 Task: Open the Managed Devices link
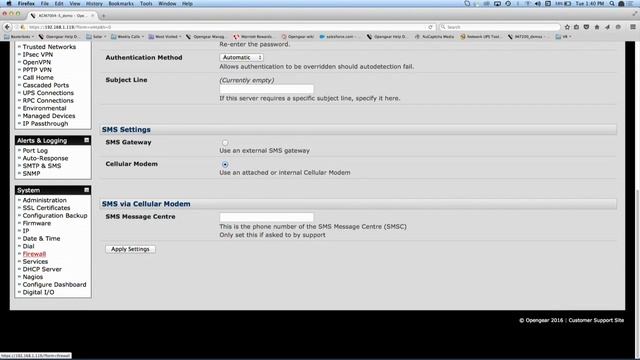tap(49, 116)
